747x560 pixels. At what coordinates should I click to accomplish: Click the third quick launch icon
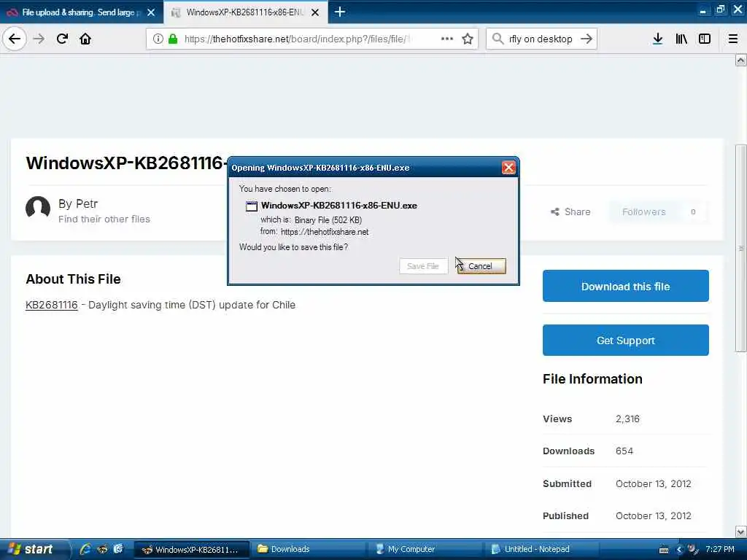point(118,550)
